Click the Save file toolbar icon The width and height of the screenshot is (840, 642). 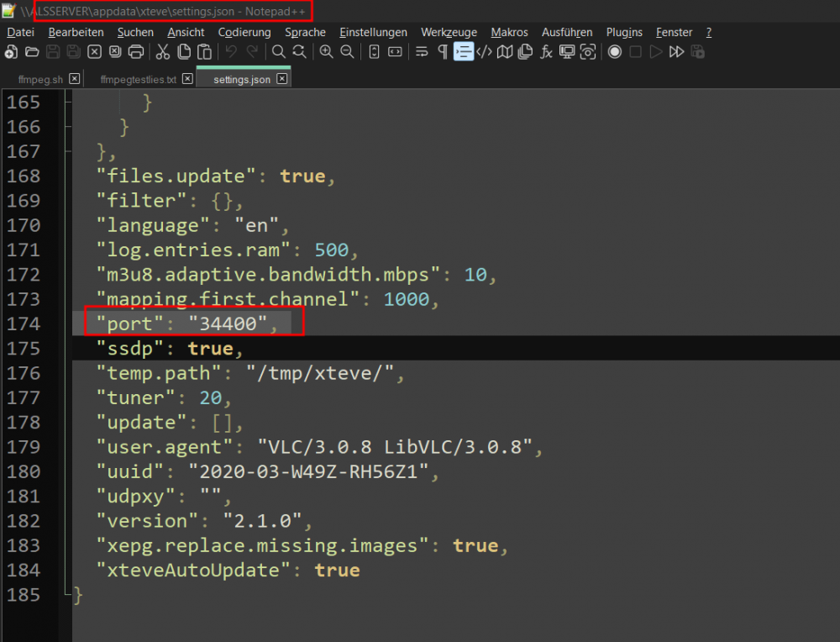tap(52, 52)
